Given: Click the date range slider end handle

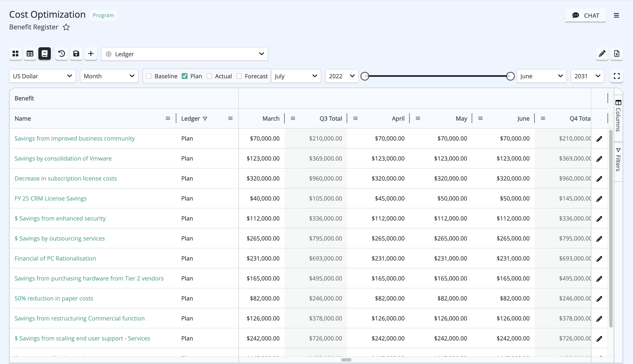Looking at the screenshot, I should click(x=510, y=76).
